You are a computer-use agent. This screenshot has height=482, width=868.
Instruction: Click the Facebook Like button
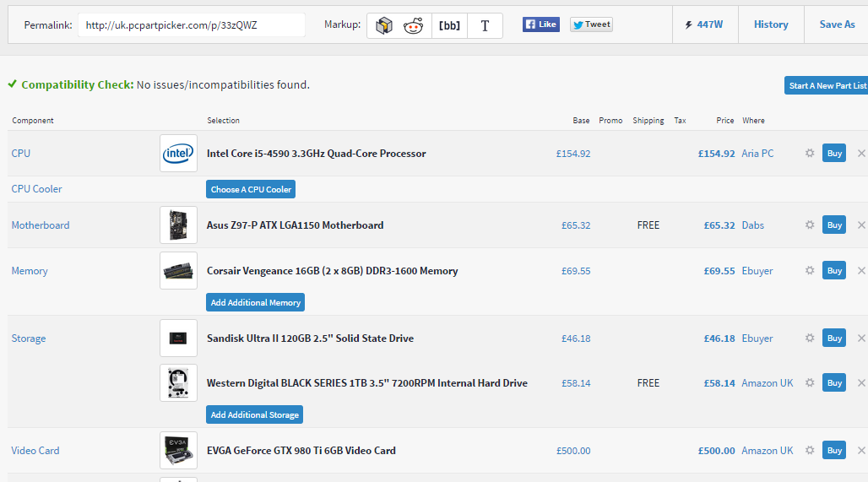tap(541, 24)
